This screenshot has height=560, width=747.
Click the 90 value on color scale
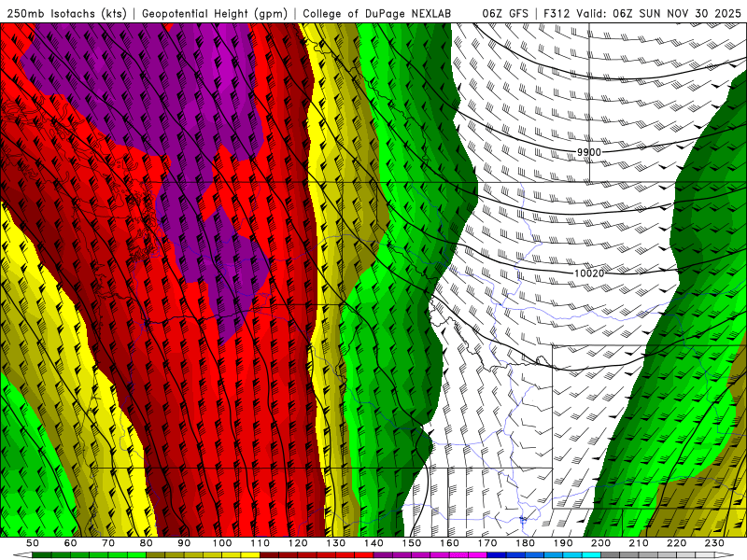point(184,543)
